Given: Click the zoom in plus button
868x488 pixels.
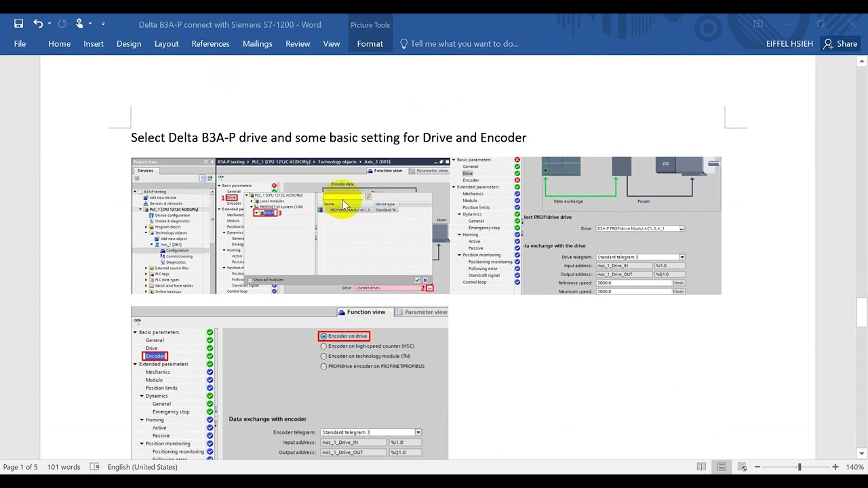Looking at the screenshot, I should [x=835, y=467].
